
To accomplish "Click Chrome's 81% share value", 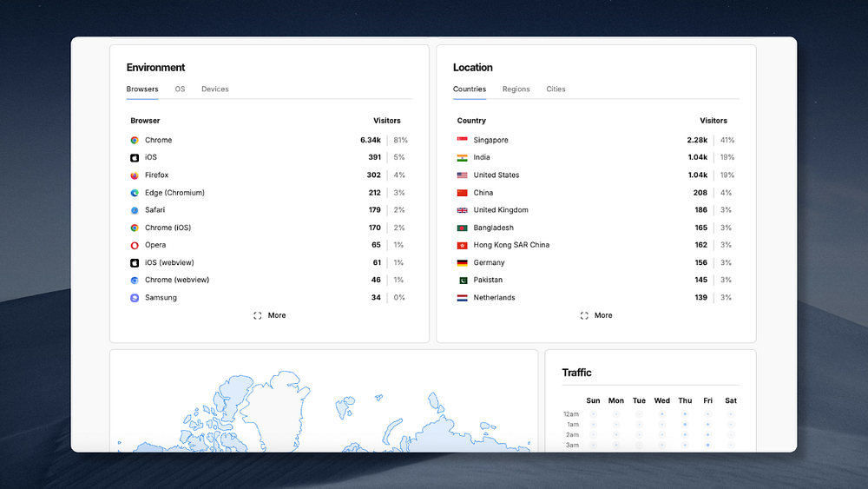I will click(401, 140).
